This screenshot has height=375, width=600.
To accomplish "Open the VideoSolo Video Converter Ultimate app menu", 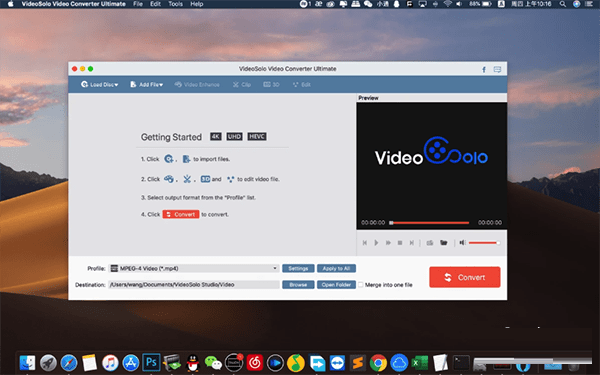I will [73, 4].
